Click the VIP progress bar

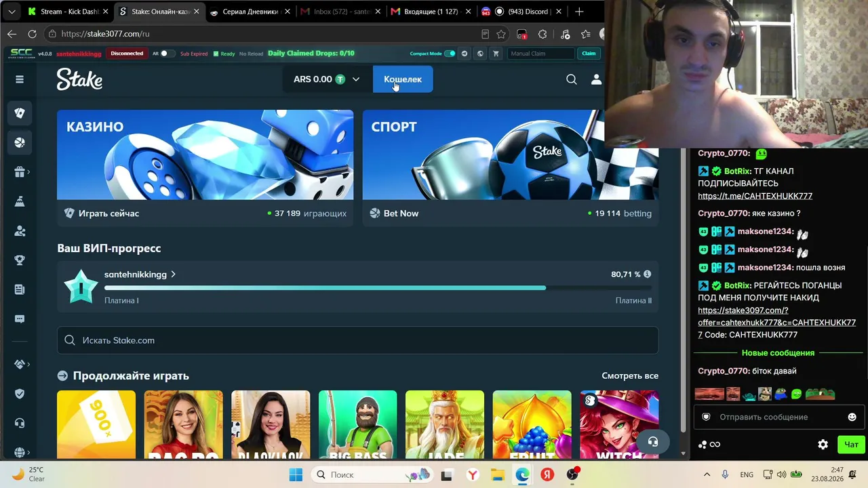378,287
